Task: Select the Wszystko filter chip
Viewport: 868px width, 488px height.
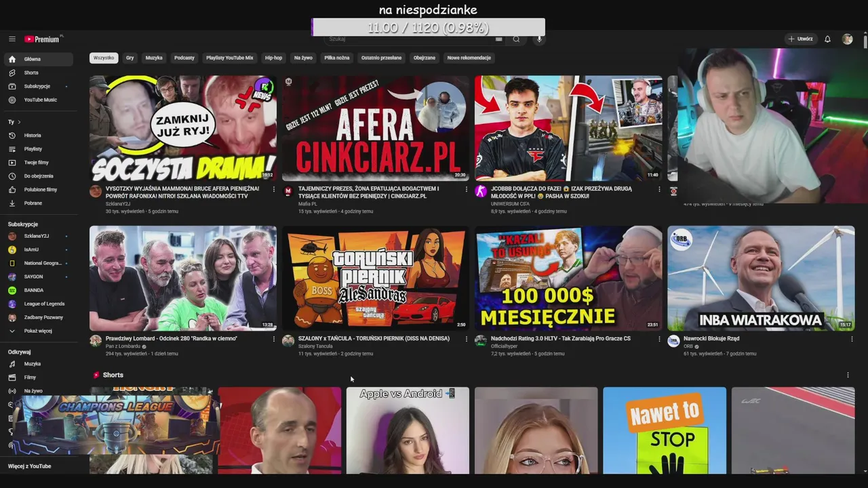Action: coord(104,58)
